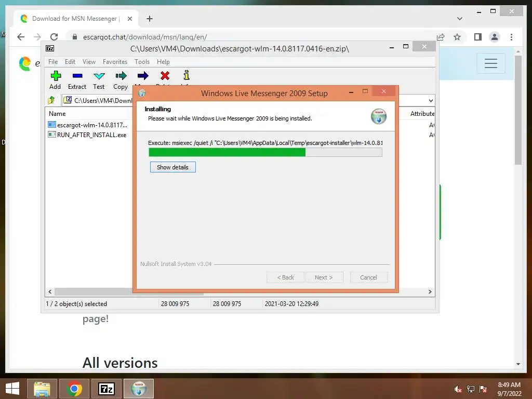Click the installation progress bar
The width and height of the screenshot is (532, 399).
[265, 152]
